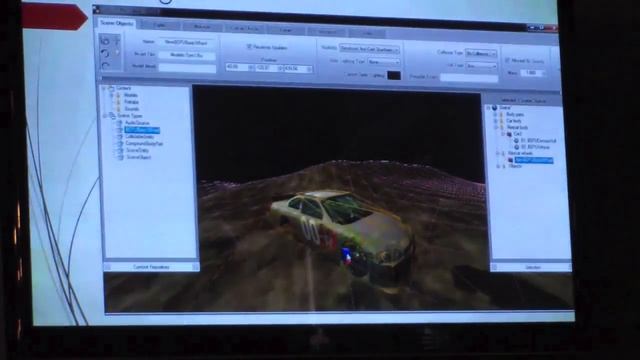Click the bottom curved-arrow redo icon in tool palette
The image size is (640, 360).
pos(106,65)
